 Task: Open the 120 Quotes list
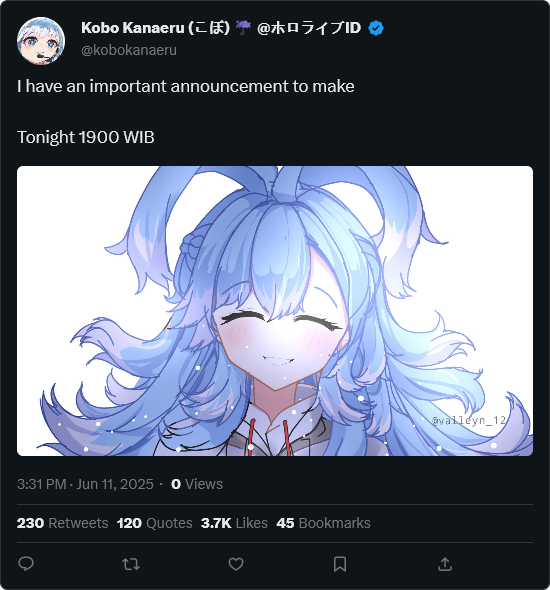pos(155,523)
